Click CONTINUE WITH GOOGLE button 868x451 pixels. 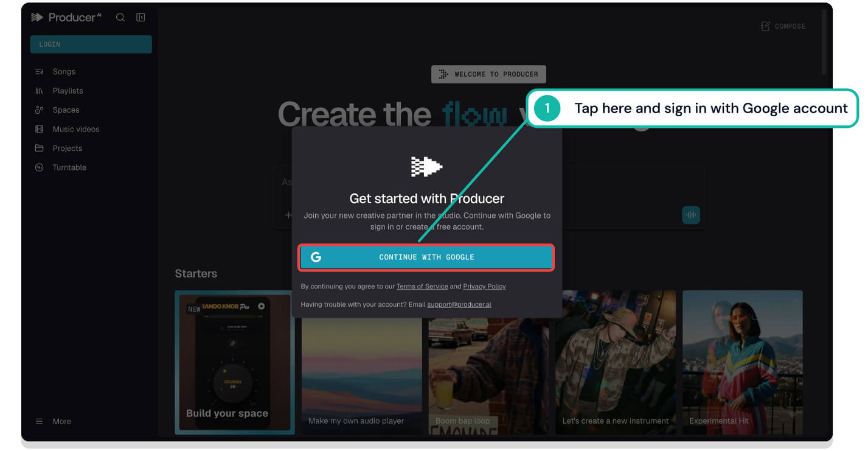coord(426,257)
